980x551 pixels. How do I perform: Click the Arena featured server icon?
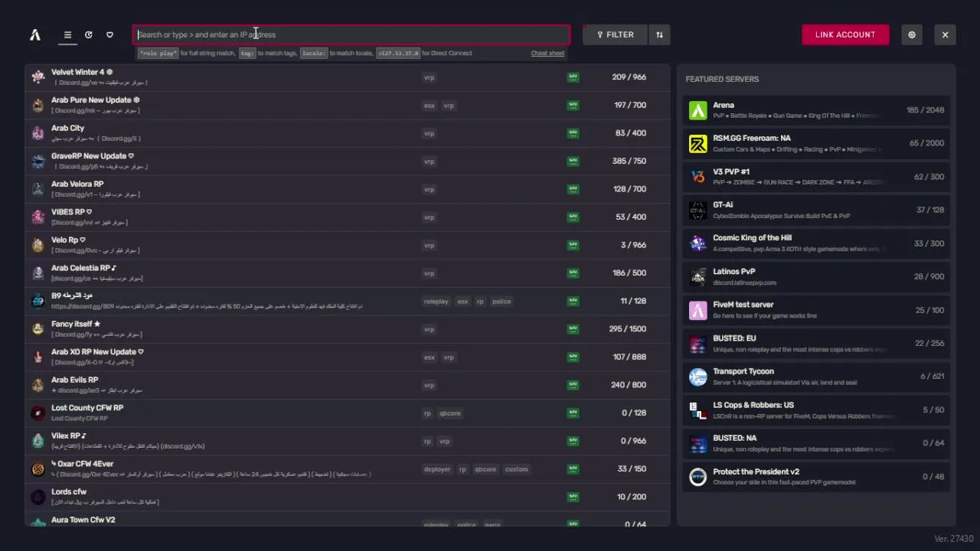pyautogui.click(x=697, y=110)
